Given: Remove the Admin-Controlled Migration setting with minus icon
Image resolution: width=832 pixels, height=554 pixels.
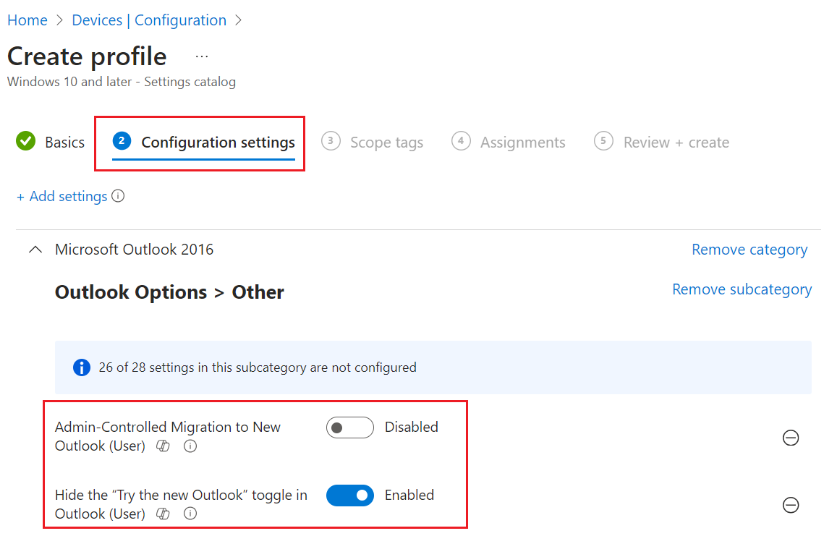Looking at the screenshot, I should tap(791, 438).
